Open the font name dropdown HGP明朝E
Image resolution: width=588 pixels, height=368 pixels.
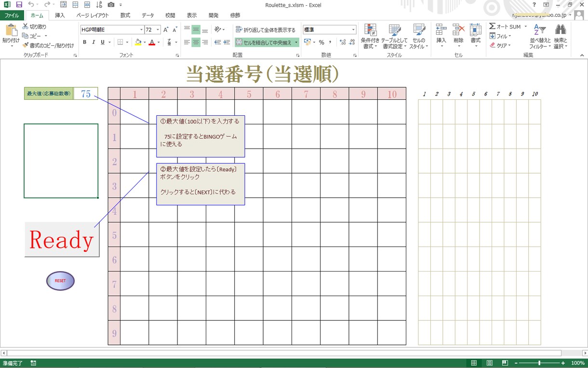141,29
